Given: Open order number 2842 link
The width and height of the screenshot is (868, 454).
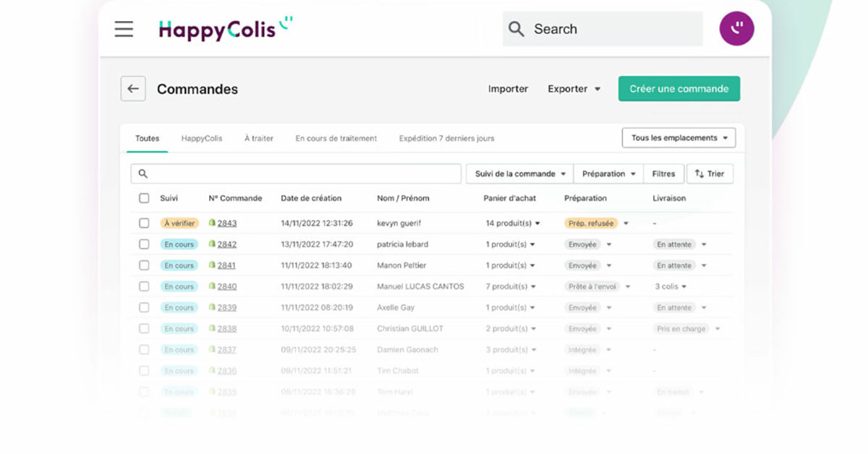Looking at the screenshot, I should click(227, 244).
